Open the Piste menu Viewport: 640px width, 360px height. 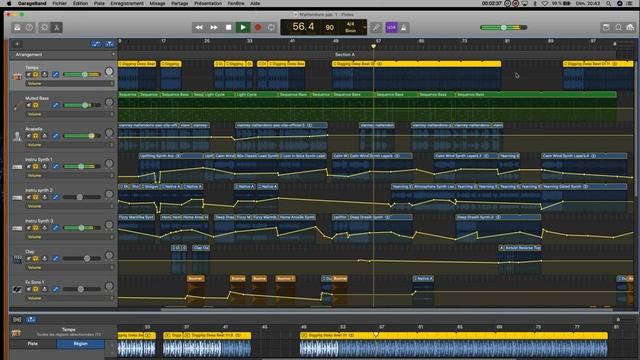point(99,3)
